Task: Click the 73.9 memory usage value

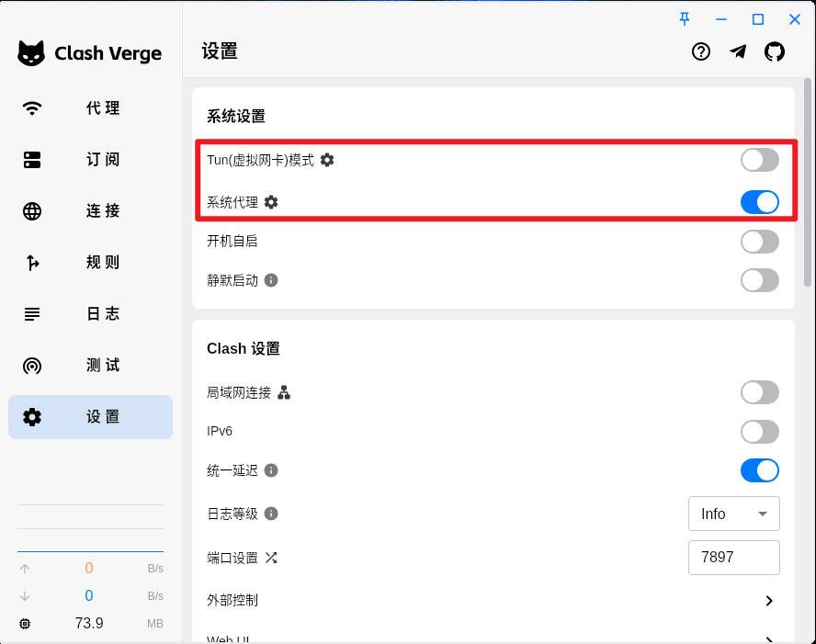Action: point(89,623)
